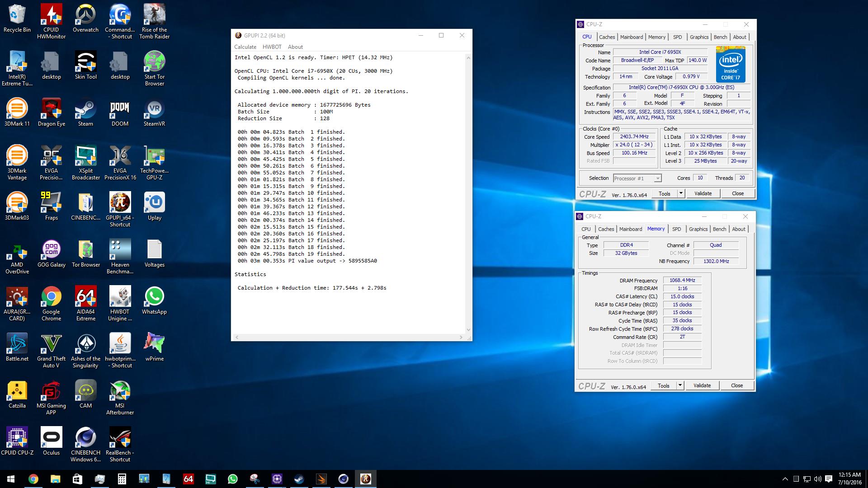Open the Catzilla desktop icon

[17, 394]
